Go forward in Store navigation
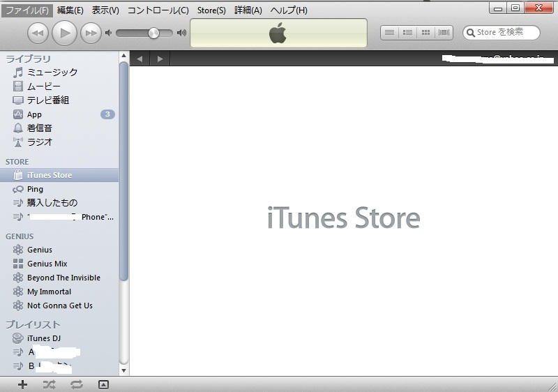 click(160, 59)
